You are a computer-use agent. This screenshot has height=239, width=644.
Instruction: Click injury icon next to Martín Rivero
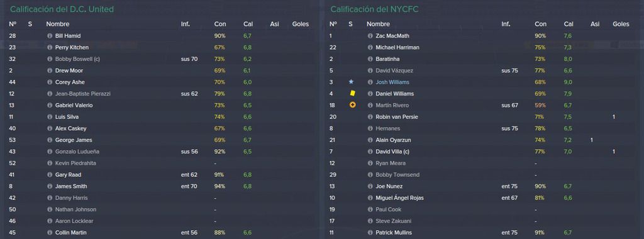tap(352, 105)
